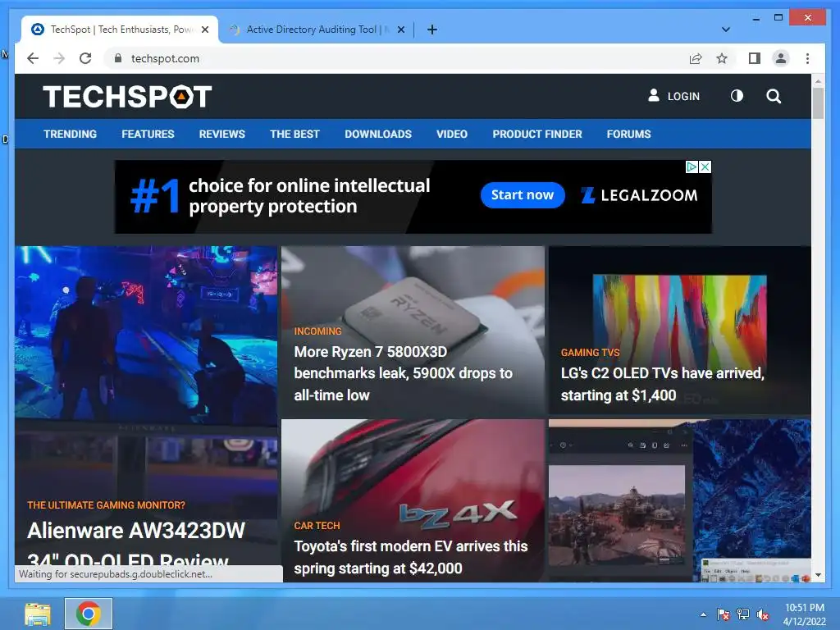The image size is (840, 630).
Task: Click the INCOMING category label
Action: point(317,331)
